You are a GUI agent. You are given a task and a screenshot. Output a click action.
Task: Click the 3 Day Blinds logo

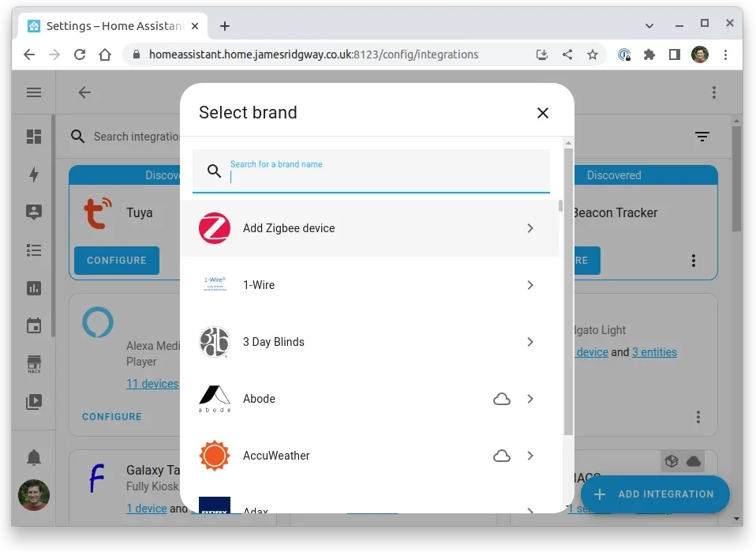point(215,342)
